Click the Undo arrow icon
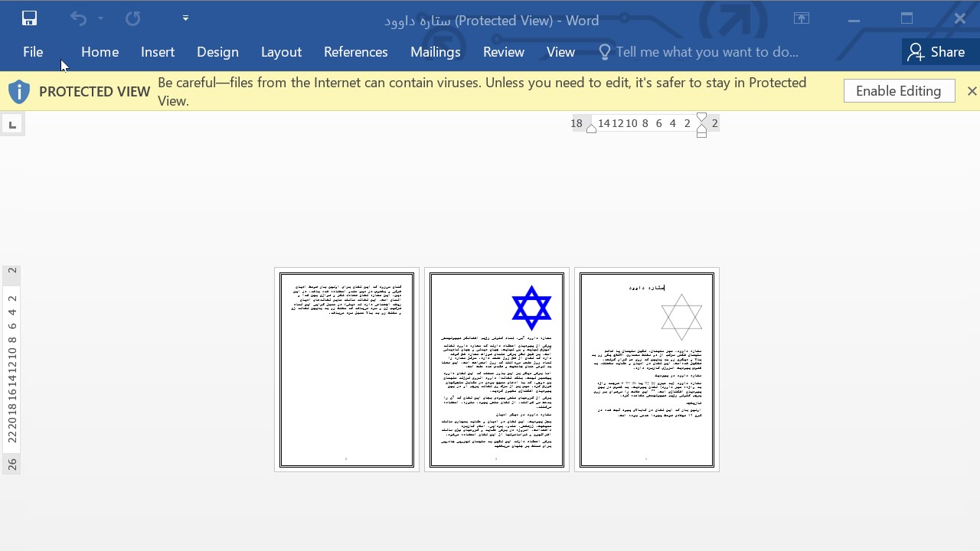The image size is (980, 551). 78,18
